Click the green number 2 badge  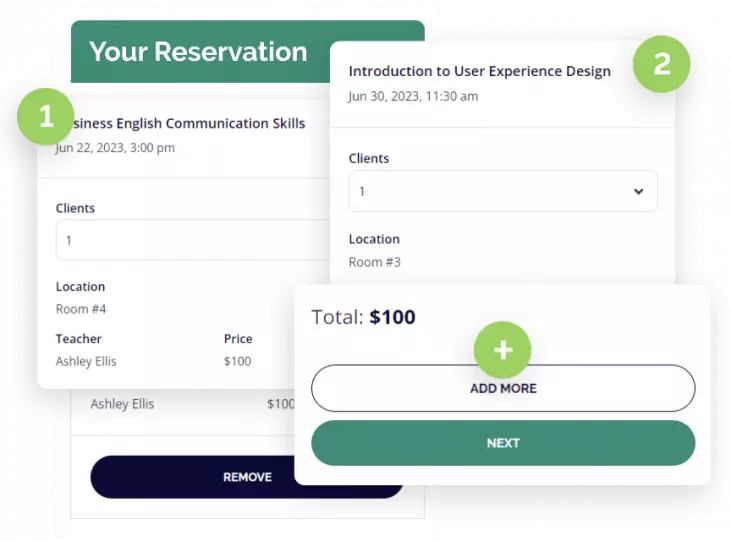click(x=662, y=64)
